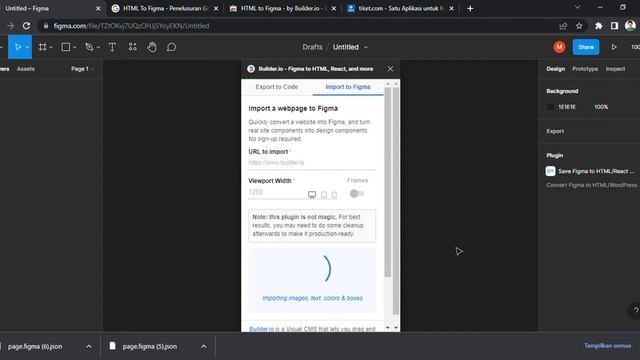Reload the page with browser refresh icon
The image size is (640, 360).
click(x=26, y=26)
